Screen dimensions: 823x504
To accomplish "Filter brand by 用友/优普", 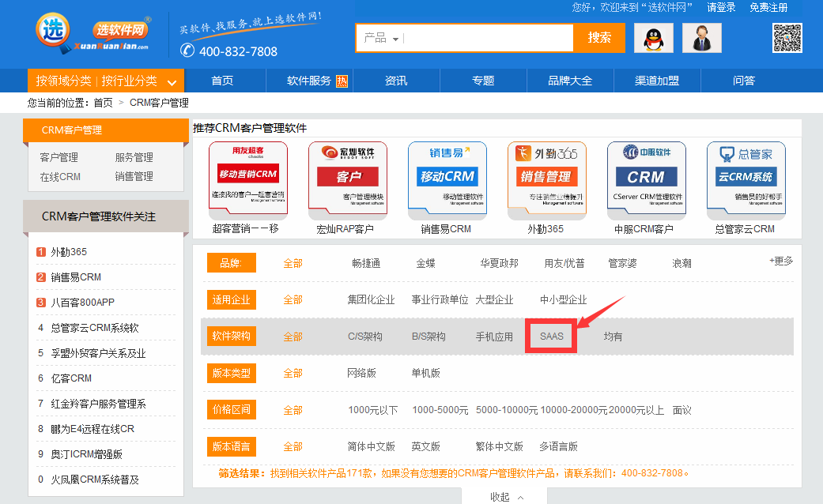I will point(564,263).
